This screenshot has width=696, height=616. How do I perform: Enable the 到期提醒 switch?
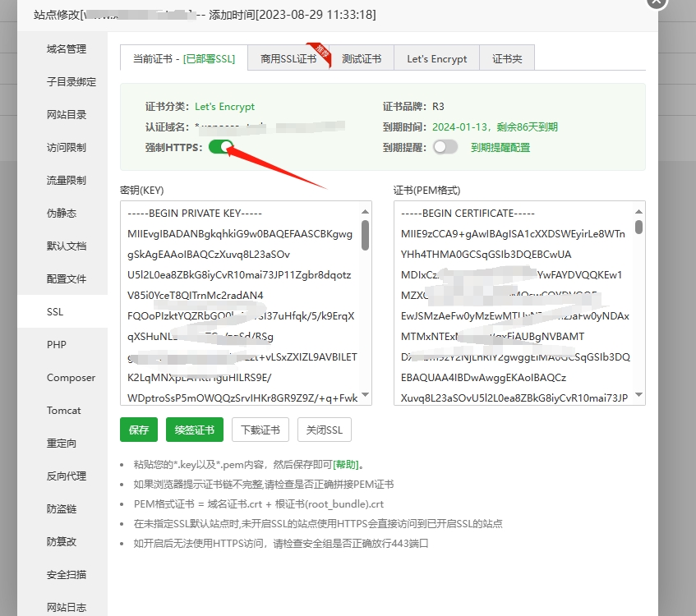point(445,147)
